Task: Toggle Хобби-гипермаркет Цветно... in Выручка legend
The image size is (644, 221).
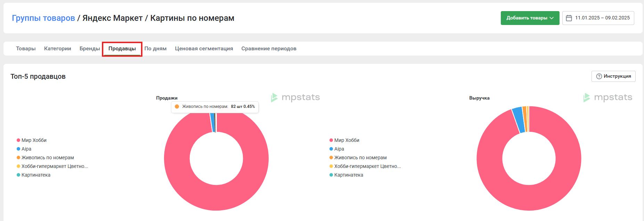Action: click(365, 166)
